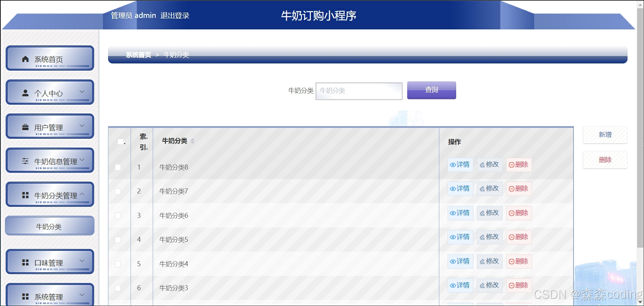The height and width of the screenshot is (306, 644).
Task: Expand the 个人中心 menu chevron
Action: pos(82,91)
